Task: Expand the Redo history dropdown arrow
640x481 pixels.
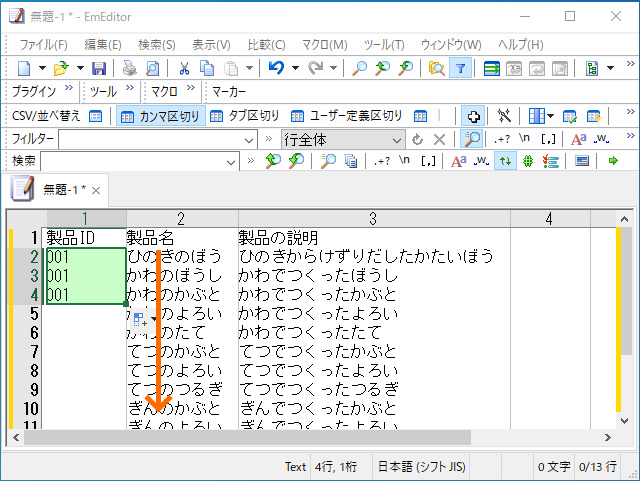Action: [333, 68]
